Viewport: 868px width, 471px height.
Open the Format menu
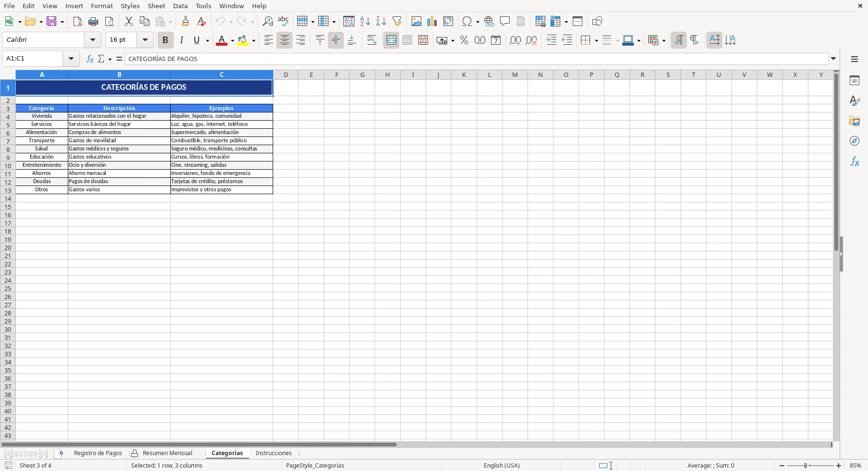point(101,6)
